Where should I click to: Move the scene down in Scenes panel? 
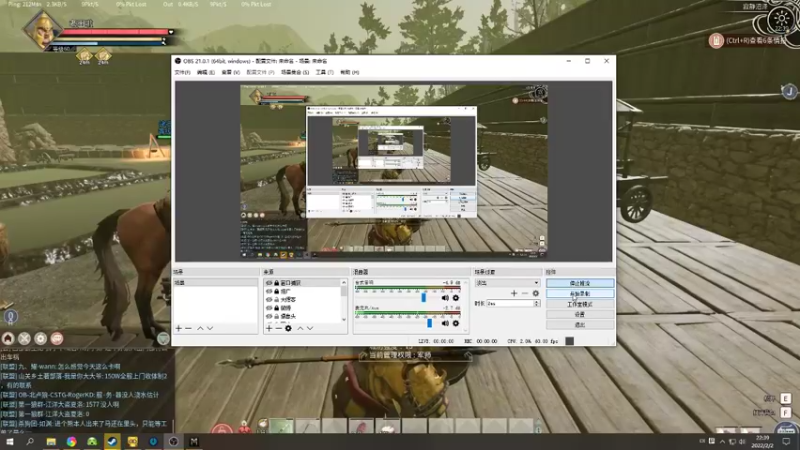coord(210,328)
